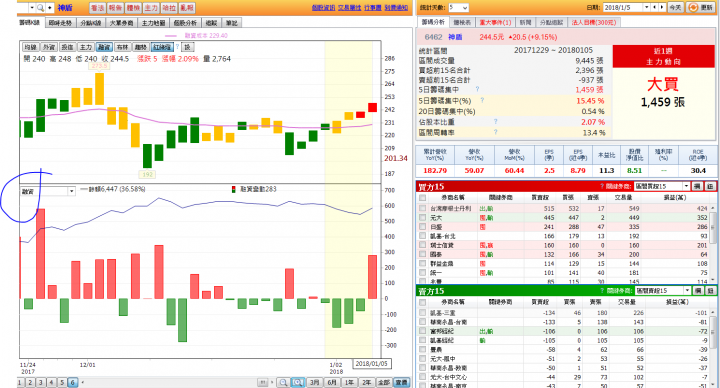This screenshot has height=388, width=720.
Task: Click the 看法 button
Action: coord(97,8)
